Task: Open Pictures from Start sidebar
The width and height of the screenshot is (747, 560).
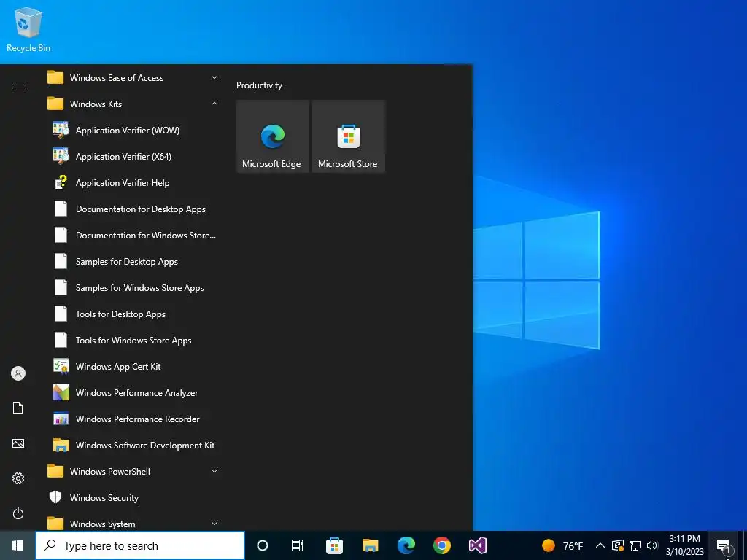Action: [x=18, y=443]
